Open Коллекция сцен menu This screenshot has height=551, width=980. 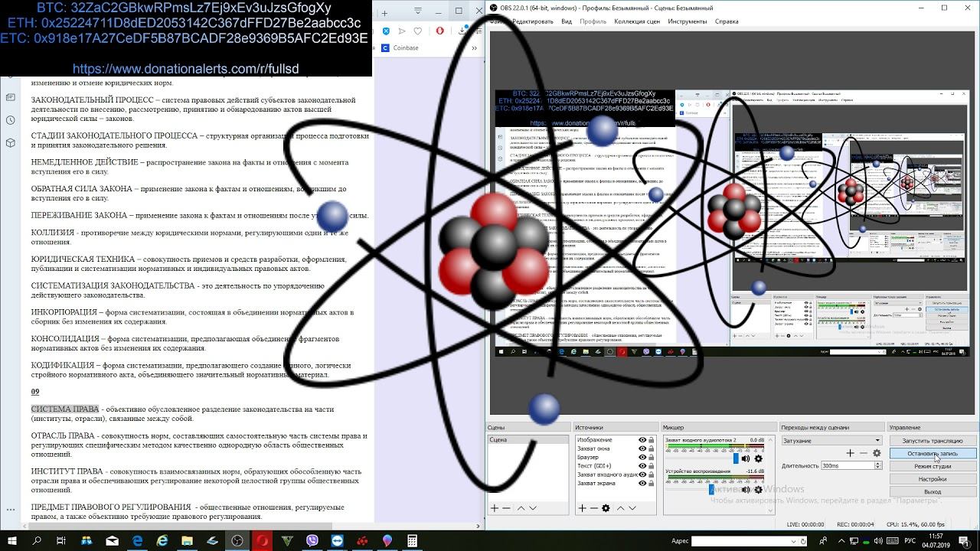pos(637,21)
